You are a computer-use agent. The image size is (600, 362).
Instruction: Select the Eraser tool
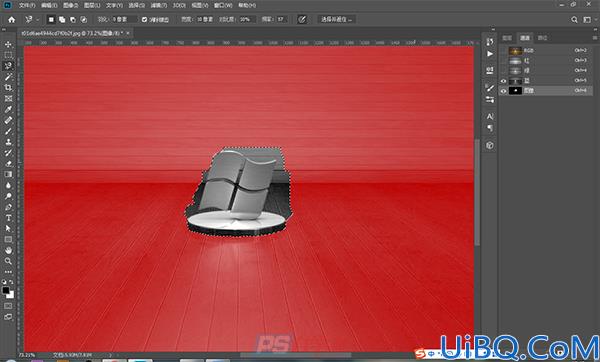(8, 163)
